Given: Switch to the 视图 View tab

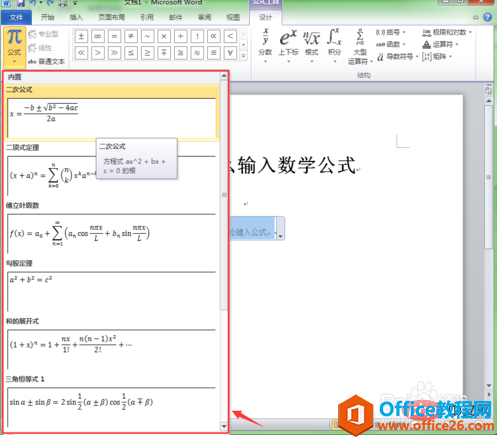Looking at the screenshot, I should click(233, 17).
